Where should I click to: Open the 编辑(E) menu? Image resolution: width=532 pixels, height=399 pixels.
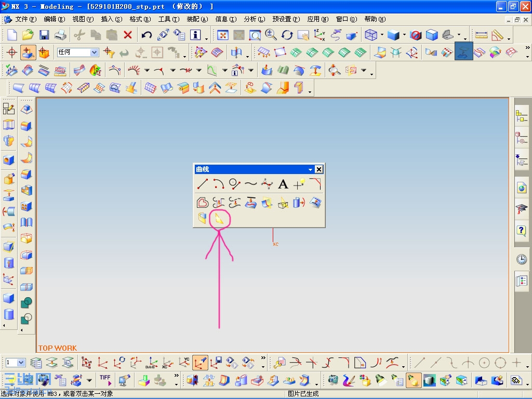(x=54, y=19)
